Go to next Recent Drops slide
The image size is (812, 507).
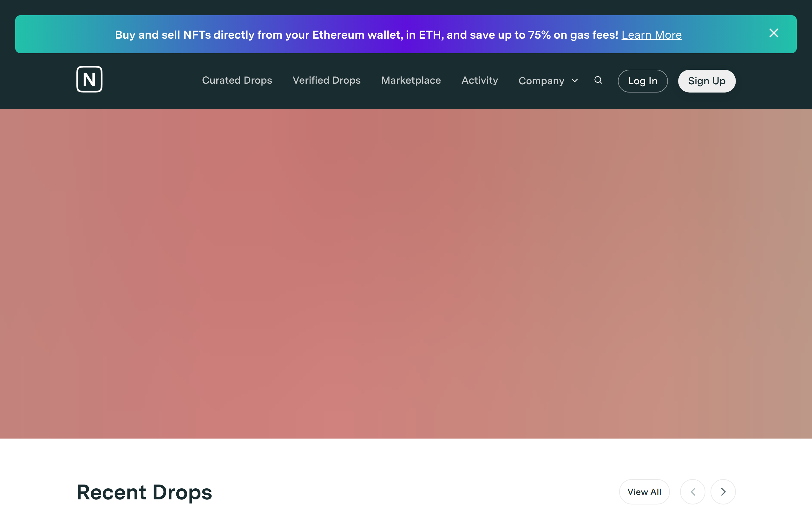pos(723,491)
